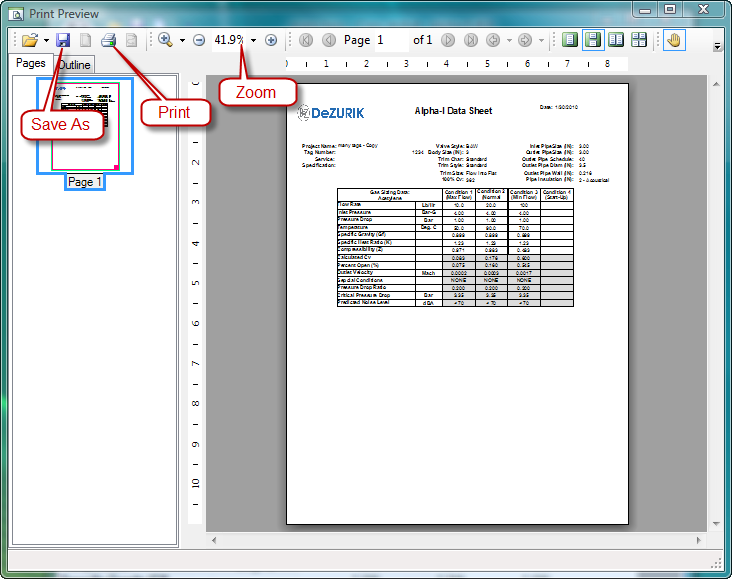
Task: Click the Print printer icon
Action: point(108,40)
